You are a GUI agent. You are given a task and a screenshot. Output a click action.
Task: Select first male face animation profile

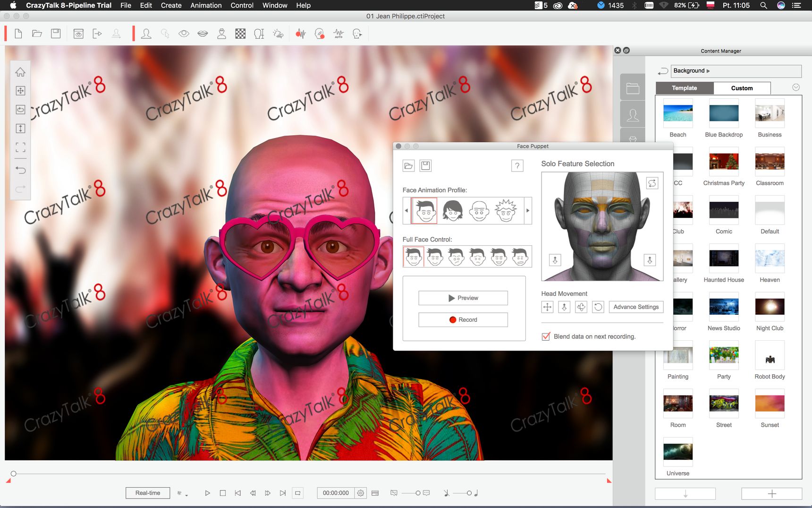425,210
